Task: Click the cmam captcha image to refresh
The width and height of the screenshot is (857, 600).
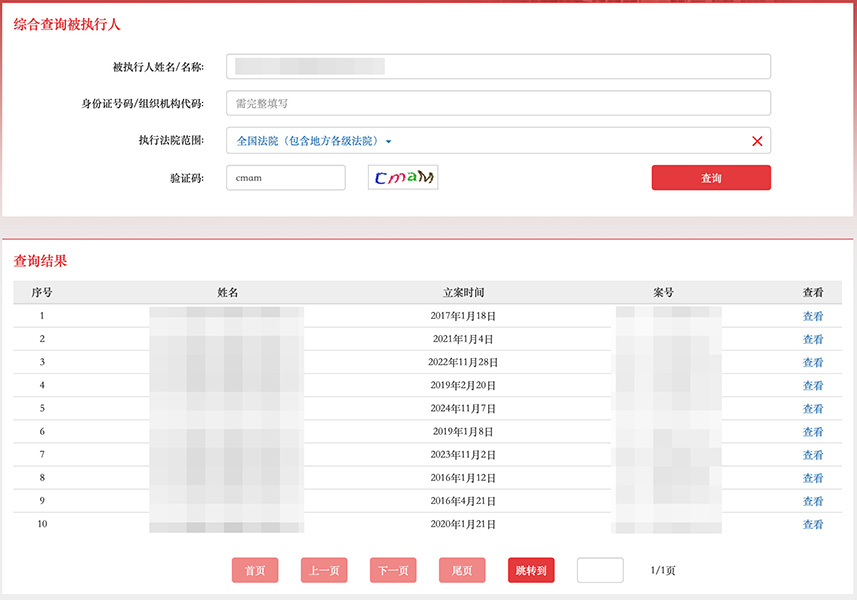Action: point(403,178)
